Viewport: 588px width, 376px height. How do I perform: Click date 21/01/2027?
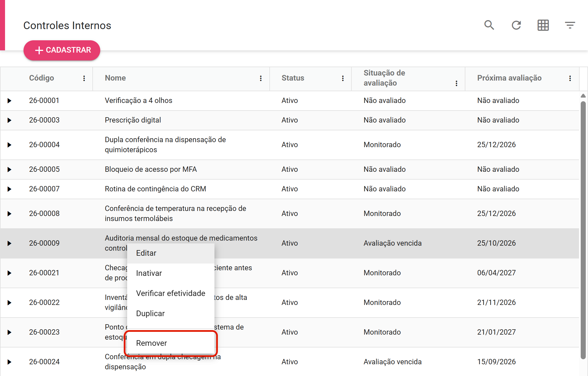[496, 332]
